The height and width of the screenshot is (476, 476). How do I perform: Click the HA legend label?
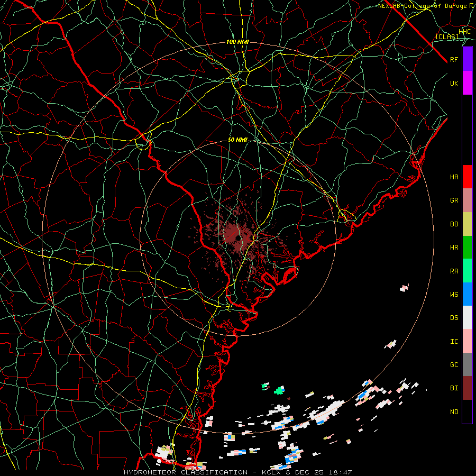pos(454,177)
